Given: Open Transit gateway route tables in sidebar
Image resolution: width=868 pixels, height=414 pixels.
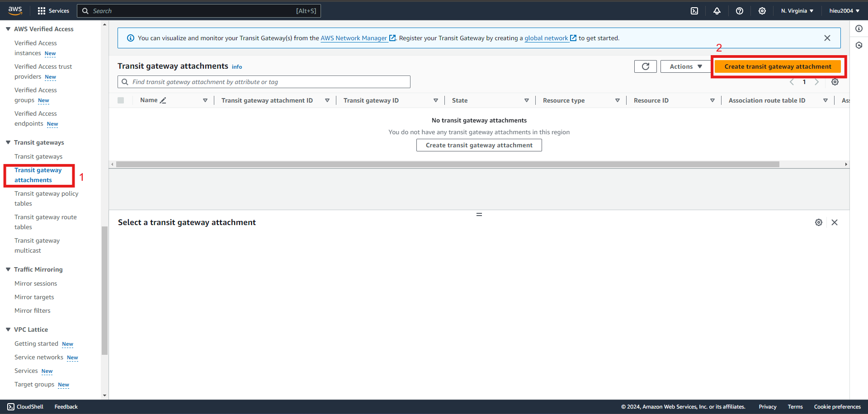Looking at the screenshot, I should point(46,222).
